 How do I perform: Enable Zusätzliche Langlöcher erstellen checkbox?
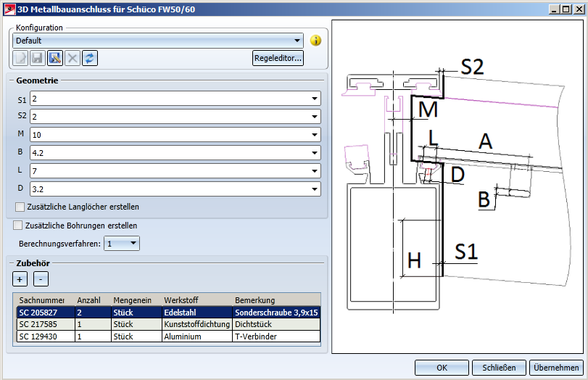pos(20,207)
